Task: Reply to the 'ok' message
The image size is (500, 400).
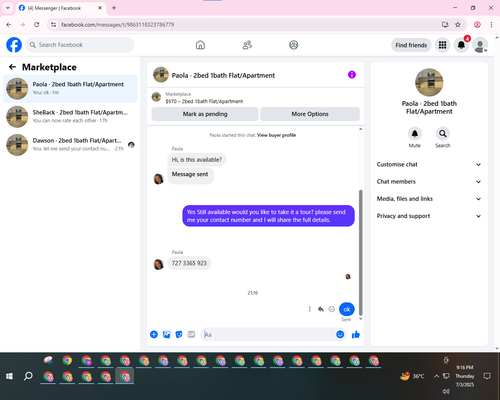Action: coord(321,309)
